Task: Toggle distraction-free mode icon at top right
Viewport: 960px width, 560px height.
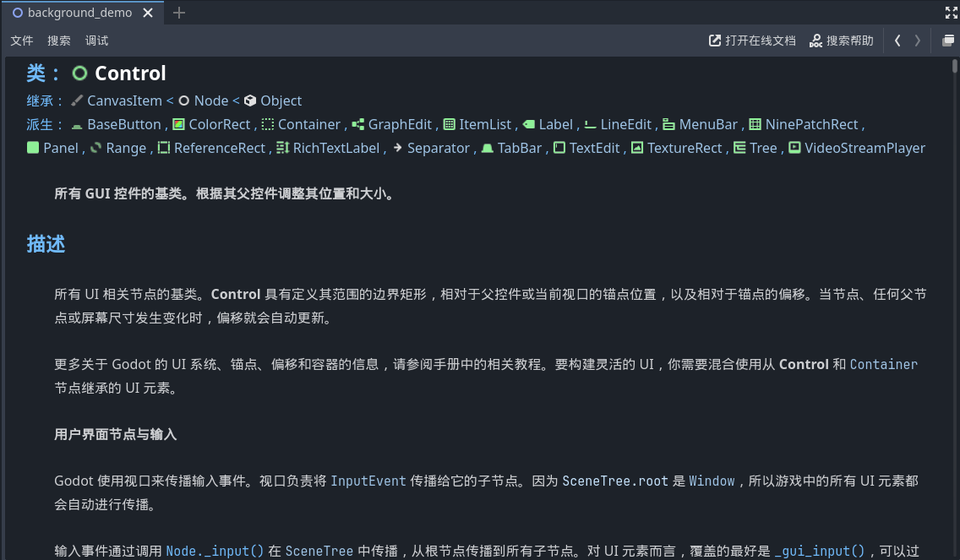Action: [951, 13]
